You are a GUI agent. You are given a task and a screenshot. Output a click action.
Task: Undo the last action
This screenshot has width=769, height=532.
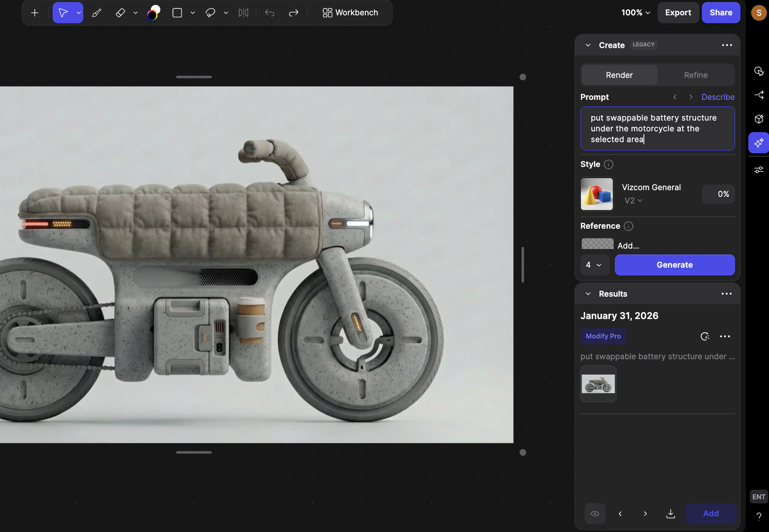tap(270, 13)
